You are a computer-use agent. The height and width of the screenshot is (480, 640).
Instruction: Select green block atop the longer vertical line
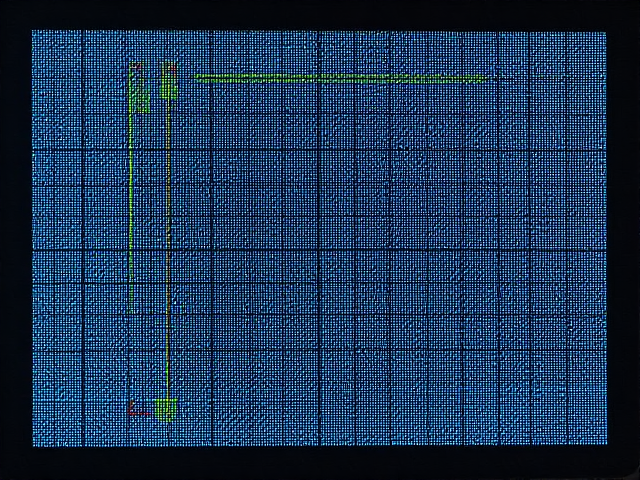(x=169, y=81)
